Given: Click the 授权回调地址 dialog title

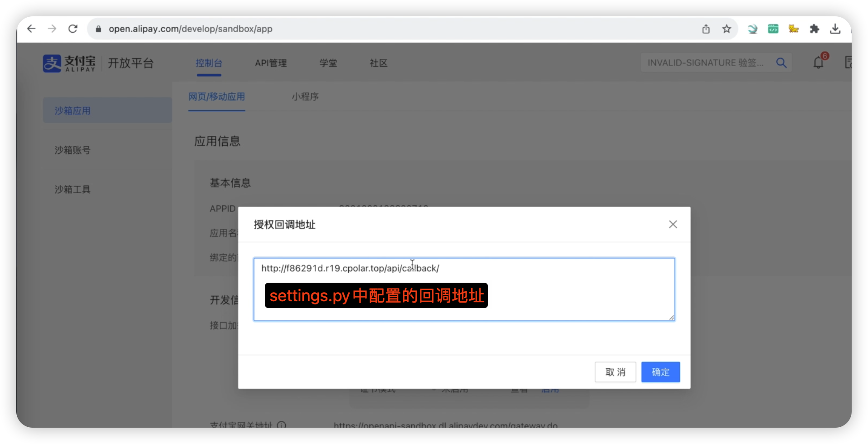Looking at the screenshot, I should 284,225.
